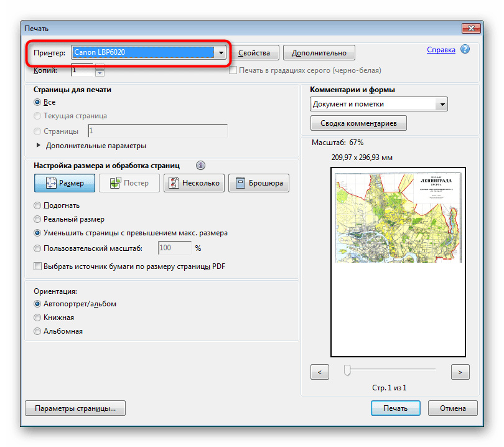504x447 pixels.
Task: Increase copies with the up stepper arrow
Action: coord(100,67)
